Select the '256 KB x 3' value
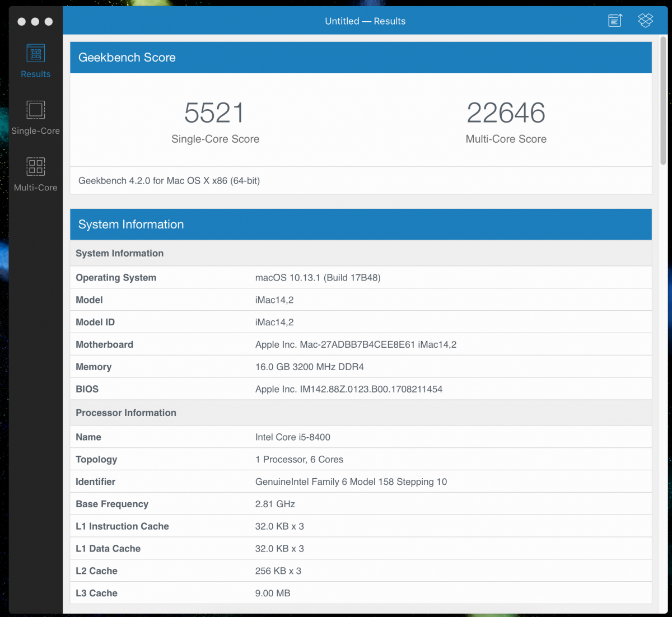The image size is (672, 617). point(278,571)
